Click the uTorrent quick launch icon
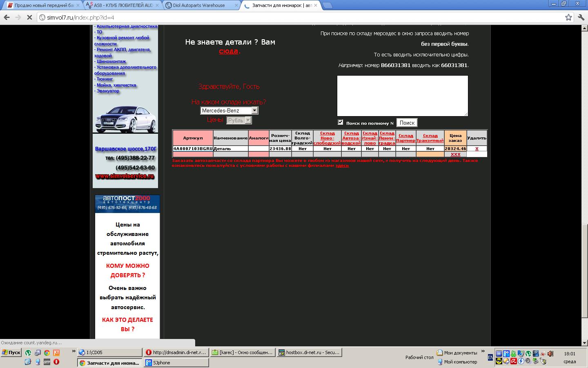The width and height of the screenshot is (588, 368). 28,352
